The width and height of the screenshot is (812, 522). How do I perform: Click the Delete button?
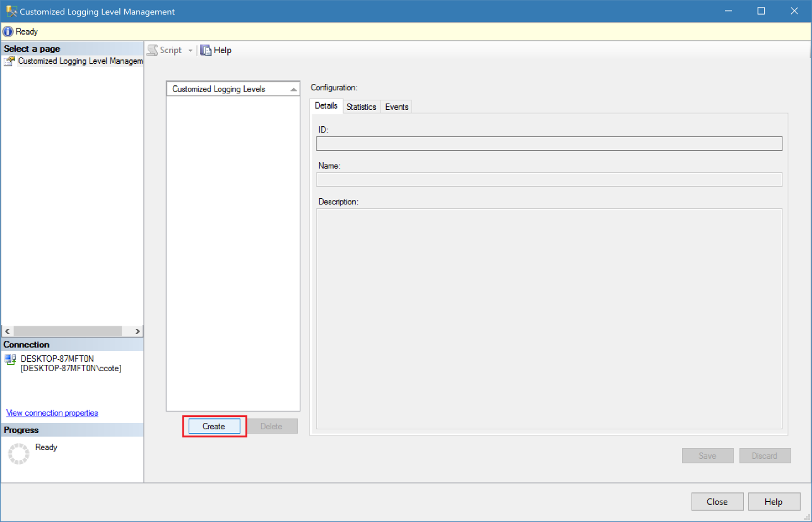click(x=271, y=426)
